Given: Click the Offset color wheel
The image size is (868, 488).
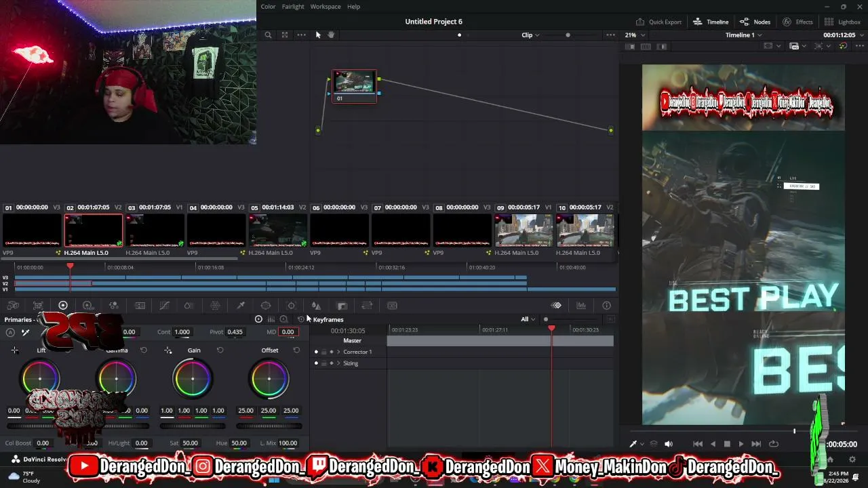Looking at the screenshot, I should tap(269, 379).
